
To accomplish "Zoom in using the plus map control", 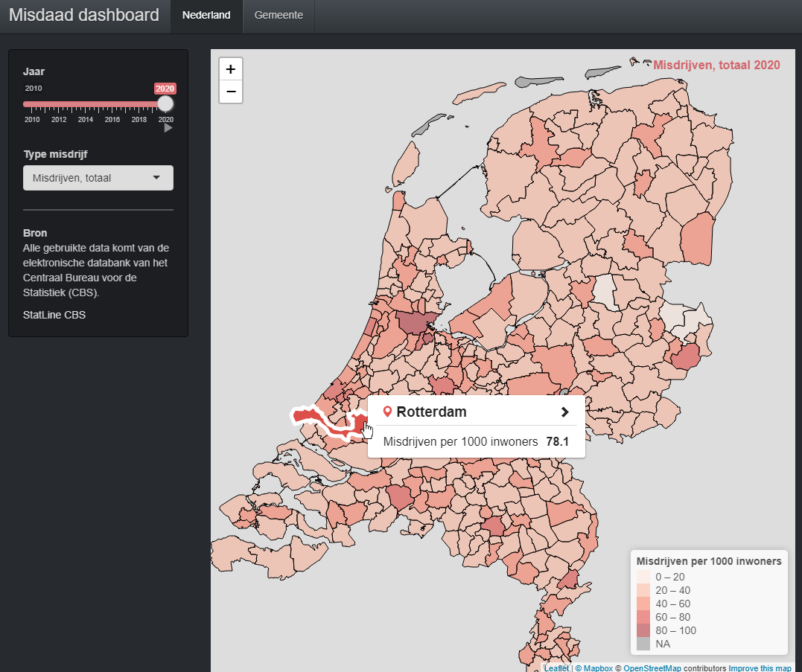I will pyautogui.click(x=230, y=68).
